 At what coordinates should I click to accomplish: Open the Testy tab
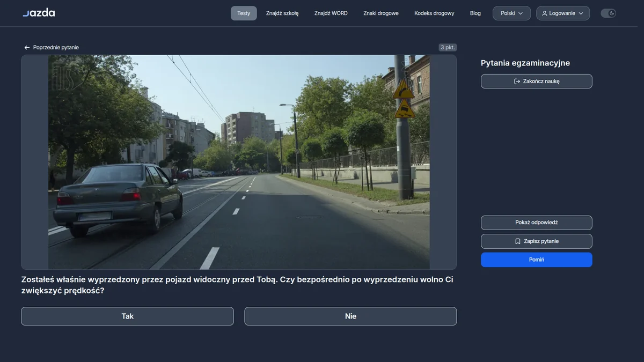[244, 13]
